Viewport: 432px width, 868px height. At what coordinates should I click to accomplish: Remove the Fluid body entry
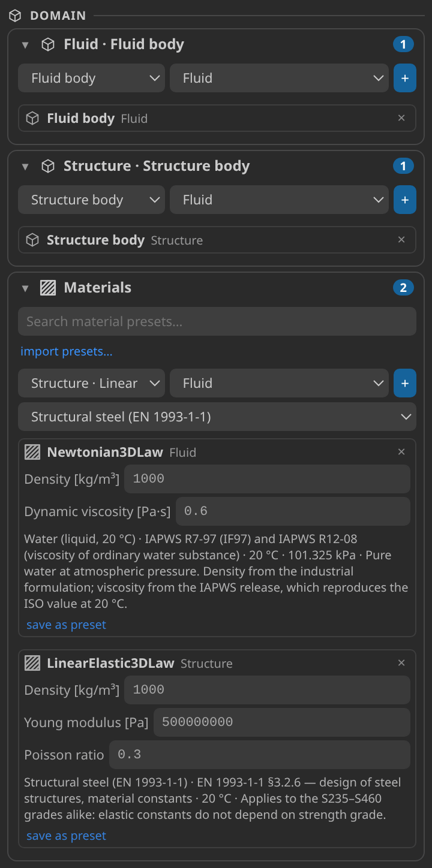coord(401,119)
